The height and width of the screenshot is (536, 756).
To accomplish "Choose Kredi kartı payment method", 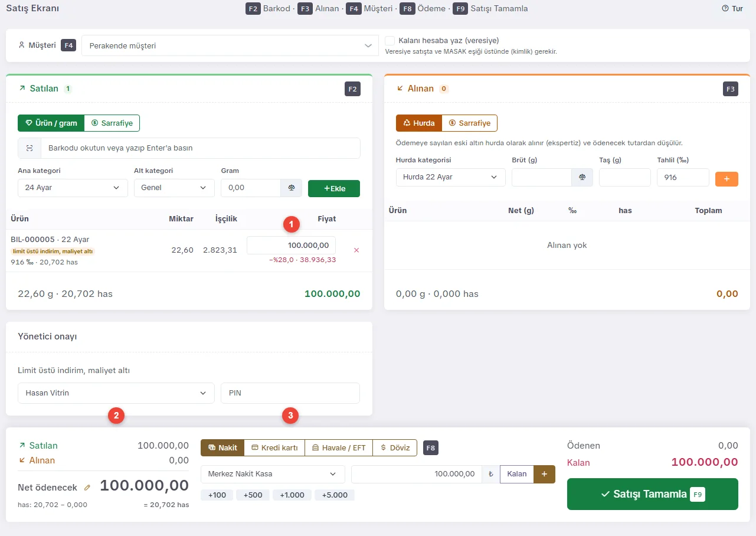I will click(x=274, y=447).
